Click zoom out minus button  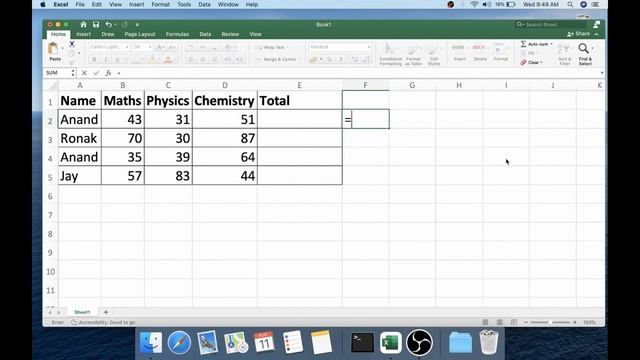(526, 322)
